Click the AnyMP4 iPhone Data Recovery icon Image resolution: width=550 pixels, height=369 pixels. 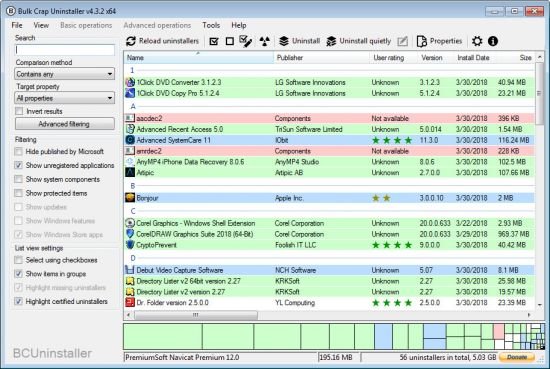pos(130,162)
